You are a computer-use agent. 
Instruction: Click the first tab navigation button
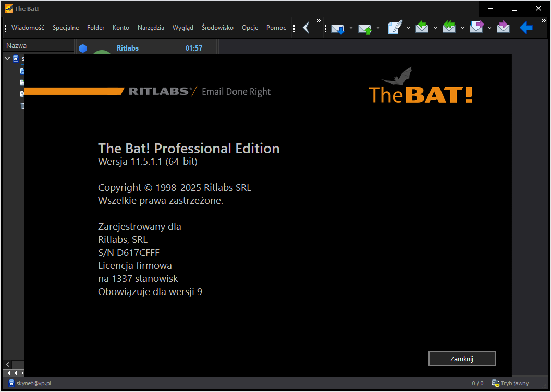8,373
